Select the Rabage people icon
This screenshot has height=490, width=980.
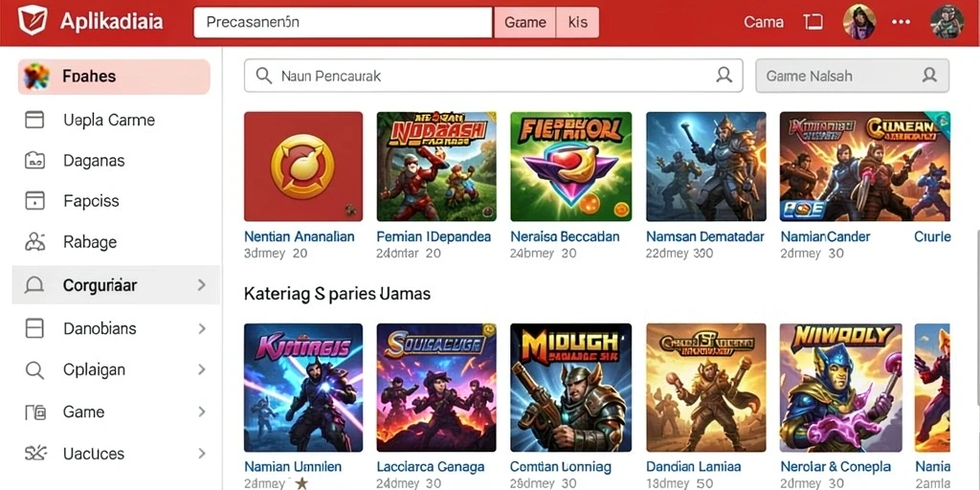34,241
